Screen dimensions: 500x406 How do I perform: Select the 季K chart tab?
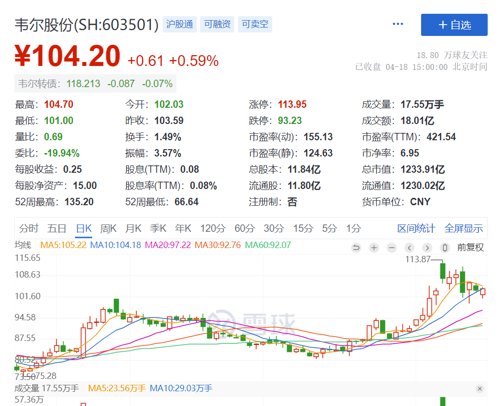(158, 228)
